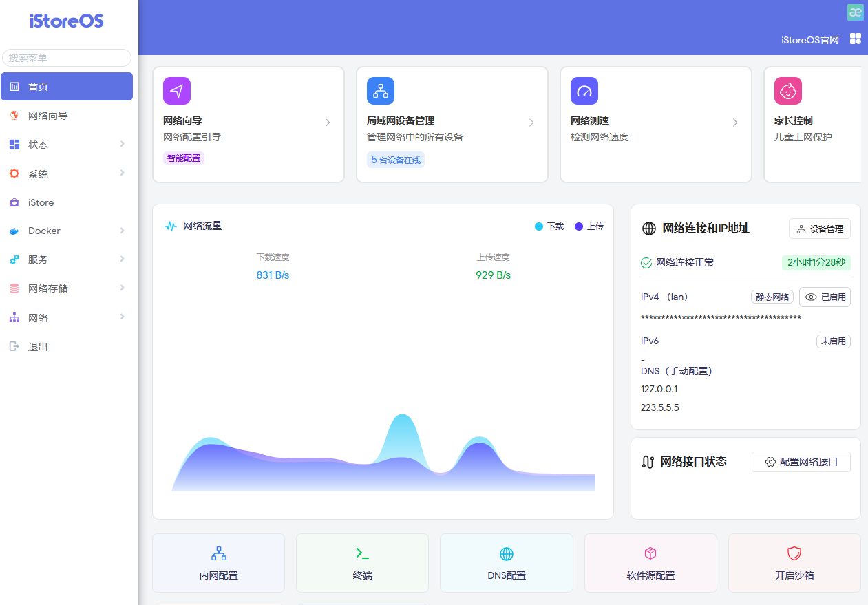Select 退出 in the sidebar
Viewport: 868px width, 605px height.
[67, 347]
